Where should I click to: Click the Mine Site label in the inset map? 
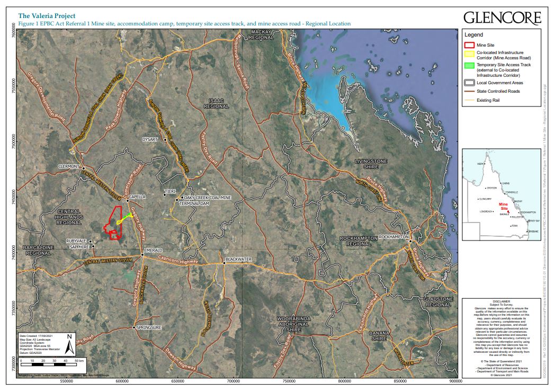pos(503,206)
